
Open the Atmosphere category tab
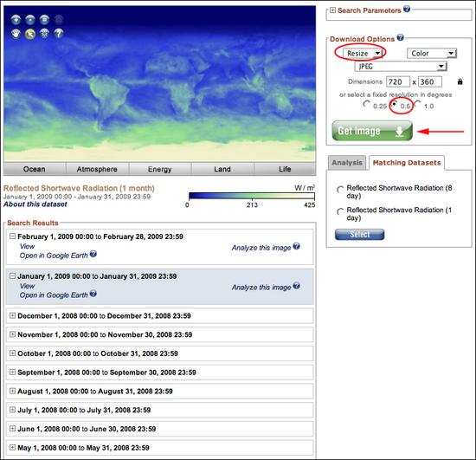(x=97, y=169)
